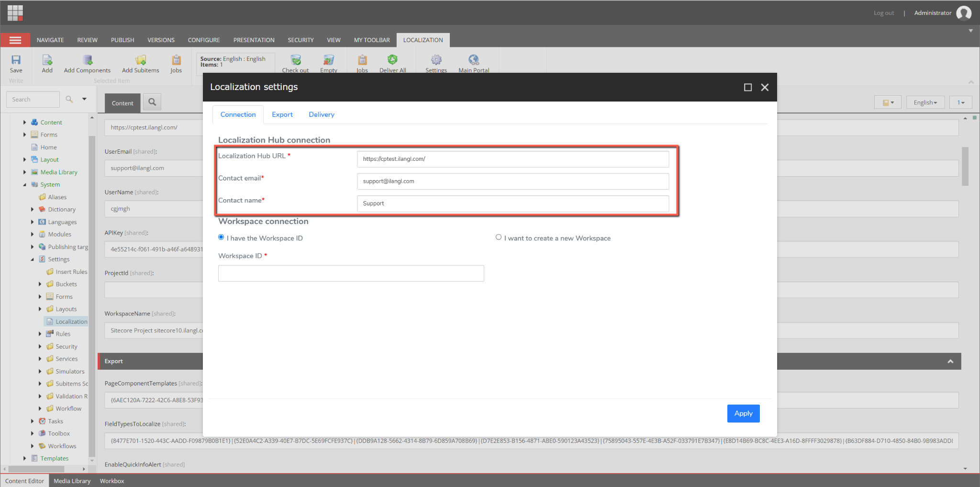Open the Main Portal icon

[474, 60]
